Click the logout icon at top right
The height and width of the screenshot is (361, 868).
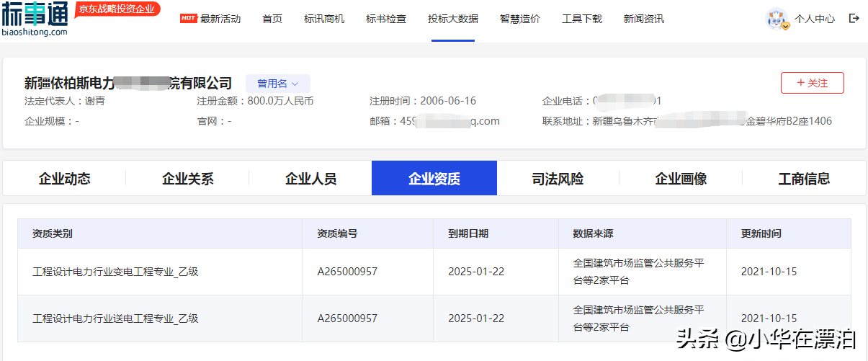tap(854, 19)
